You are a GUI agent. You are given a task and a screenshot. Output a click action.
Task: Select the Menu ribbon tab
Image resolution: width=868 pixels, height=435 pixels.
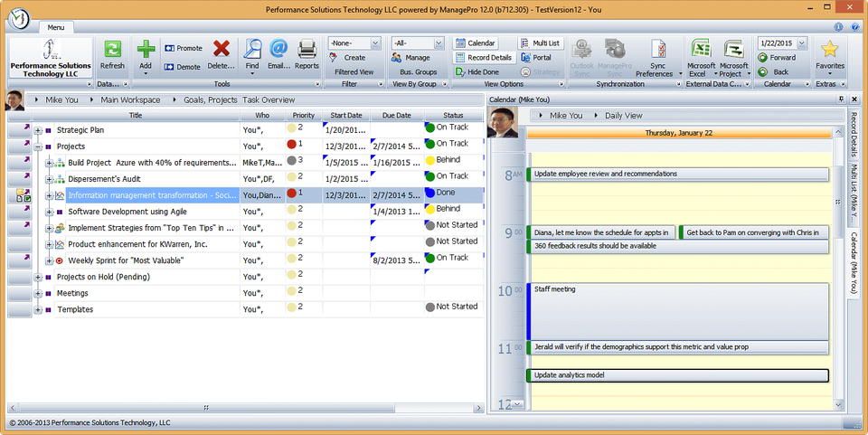[56, 29]
